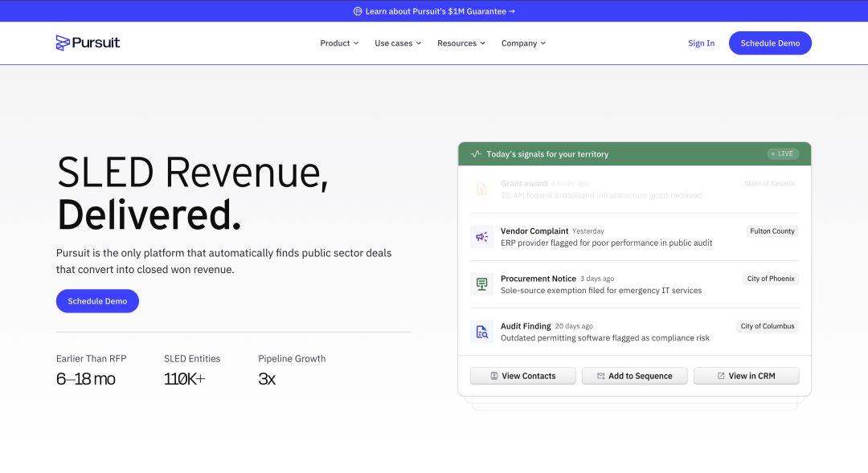
Task: Click the 110K+ statistic
Action: (x=184, y=379)
